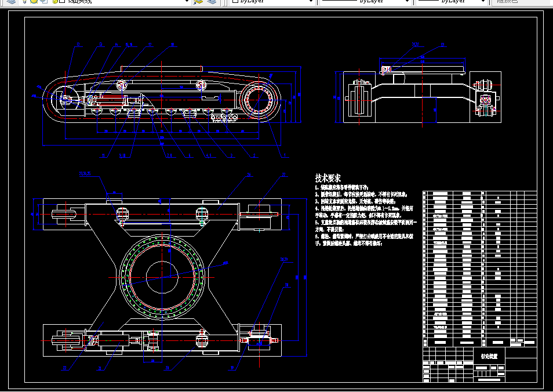Toggle the current layer's lightbulb on/off
Viewport: 553px width, 392px height.
pyautogui.click(x=24, y=1)
